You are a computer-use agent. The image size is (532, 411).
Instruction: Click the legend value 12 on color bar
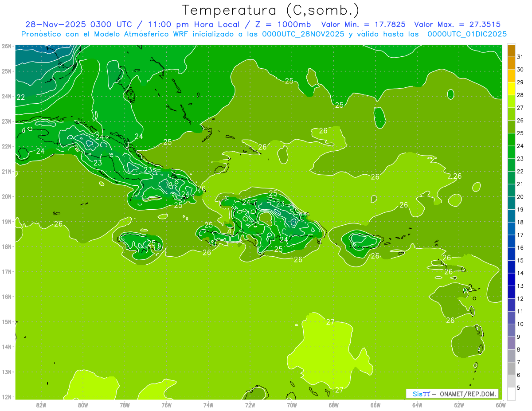(x=520, y=298)
